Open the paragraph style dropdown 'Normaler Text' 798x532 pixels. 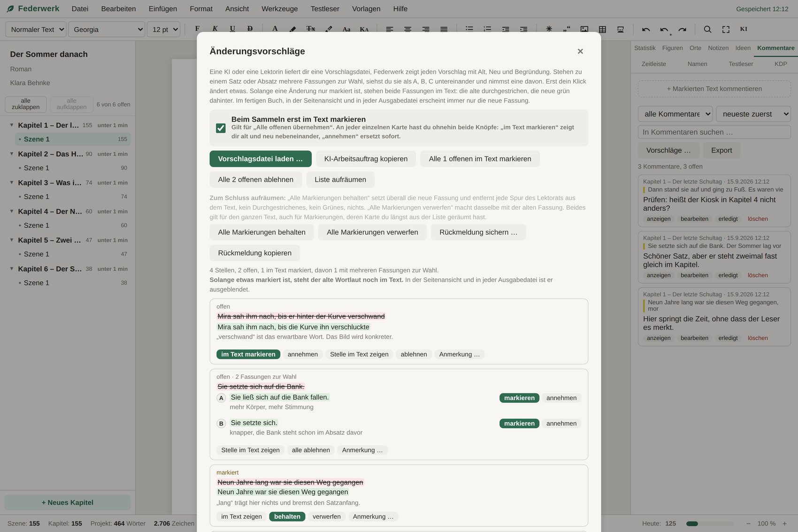tap(36, 29)
